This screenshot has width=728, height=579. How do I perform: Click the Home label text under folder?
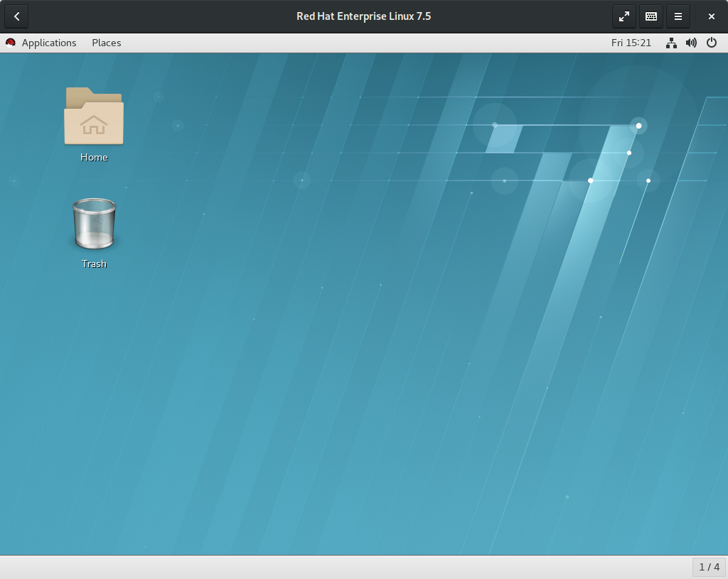point(94,157)
